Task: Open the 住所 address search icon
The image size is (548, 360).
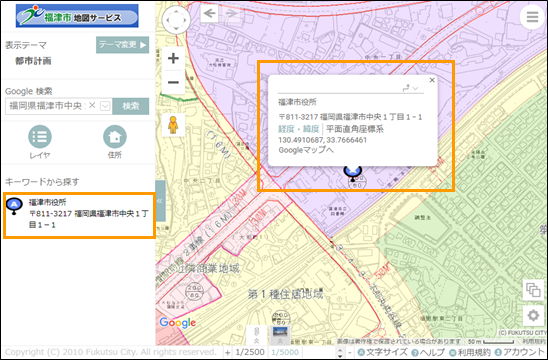Action: (x=115, y=137)
